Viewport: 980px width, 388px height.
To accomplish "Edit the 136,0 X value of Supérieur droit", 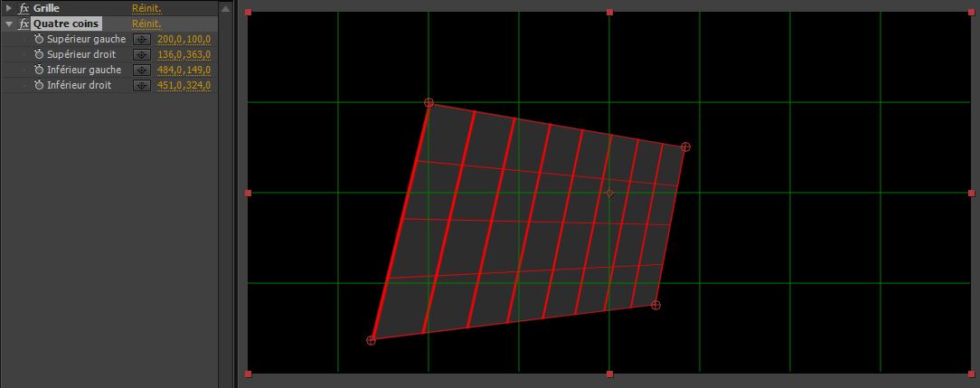I will [168, 54].
